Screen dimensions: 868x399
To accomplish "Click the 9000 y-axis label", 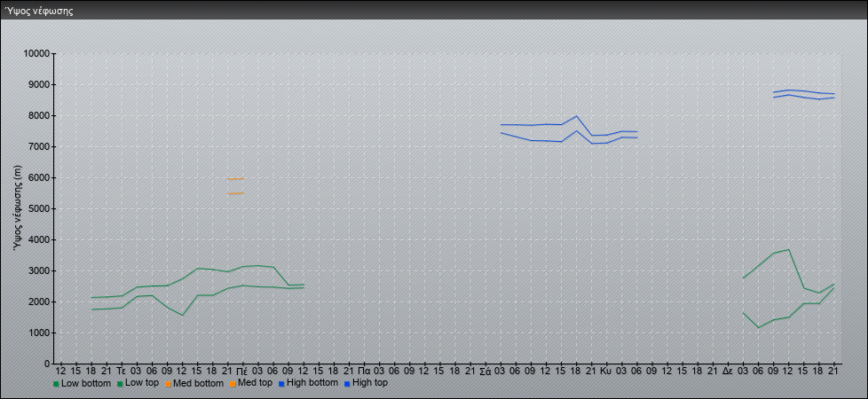I will [39, 84].
